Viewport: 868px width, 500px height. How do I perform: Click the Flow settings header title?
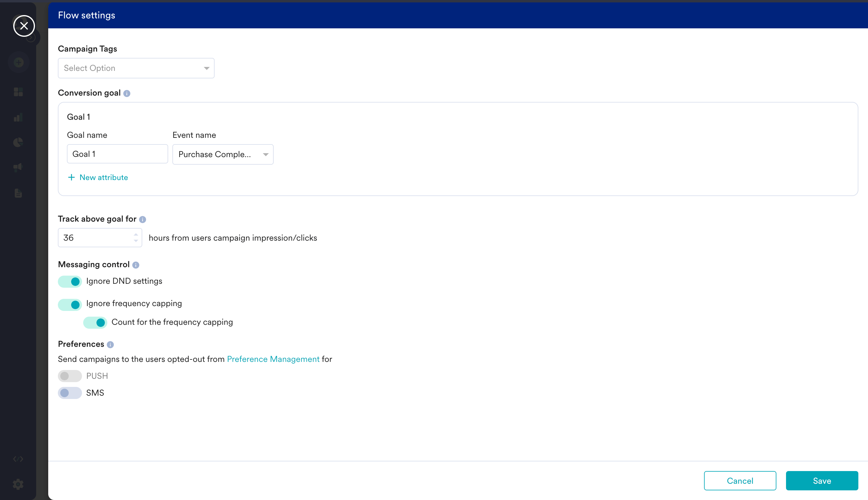point(86,15)
